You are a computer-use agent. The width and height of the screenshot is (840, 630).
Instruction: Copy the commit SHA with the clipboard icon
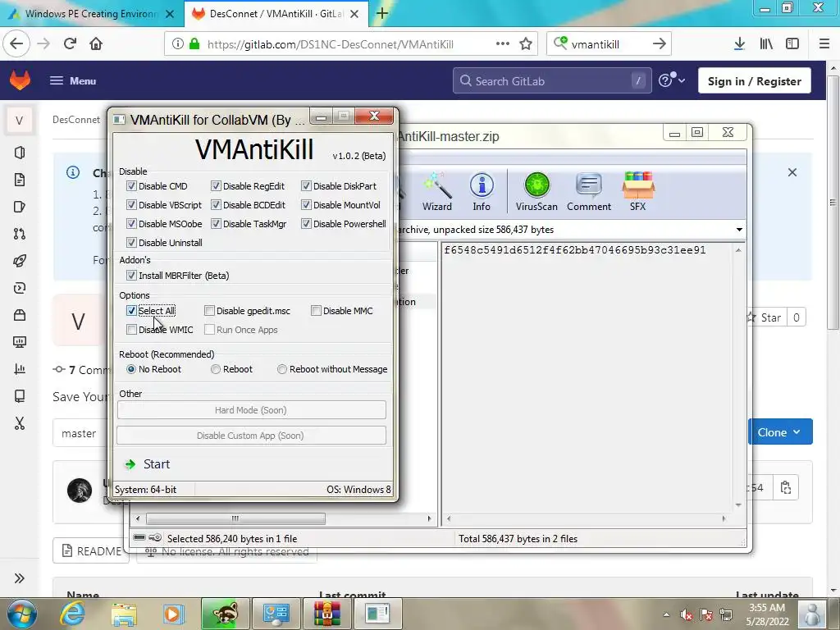786,487
